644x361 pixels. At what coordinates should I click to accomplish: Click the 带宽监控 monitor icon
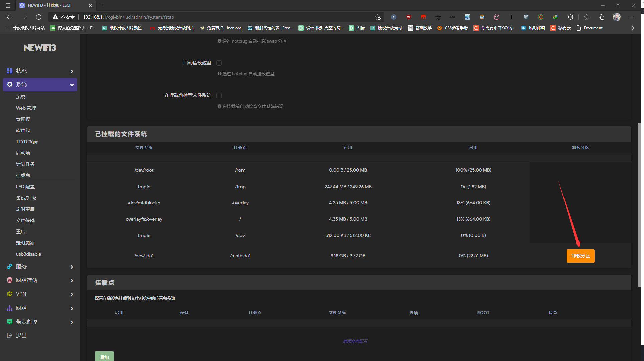tap(10, 322)
